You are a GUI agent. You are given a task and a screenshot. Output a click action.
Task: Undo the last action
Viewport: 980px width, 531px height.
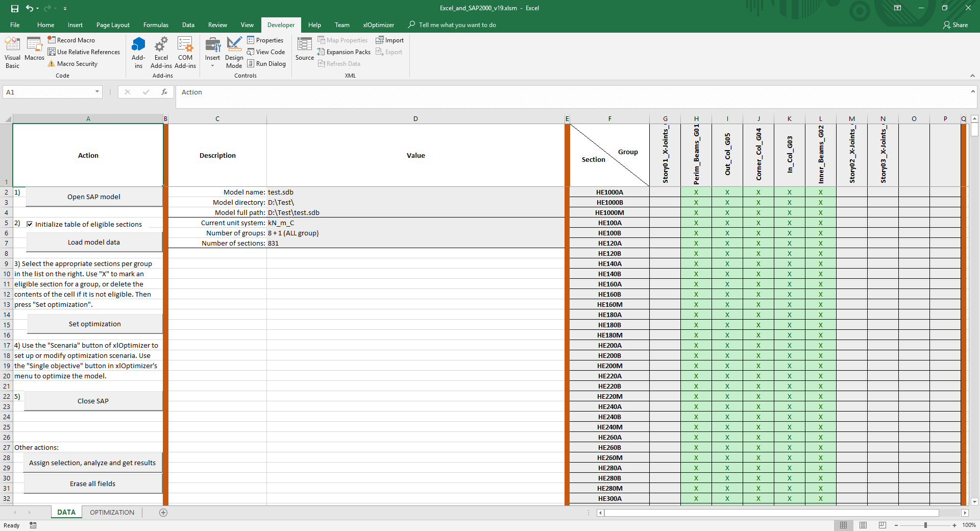click(30, 8)
